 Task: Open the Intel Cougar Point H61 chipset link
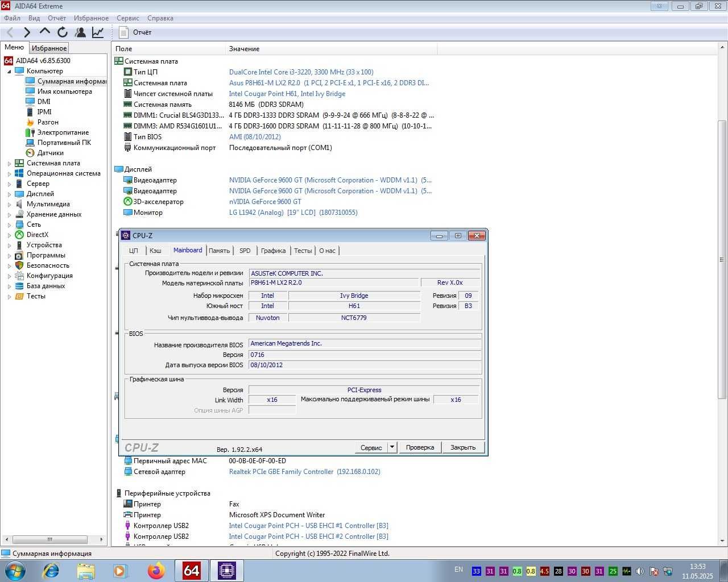pos(287,94)
